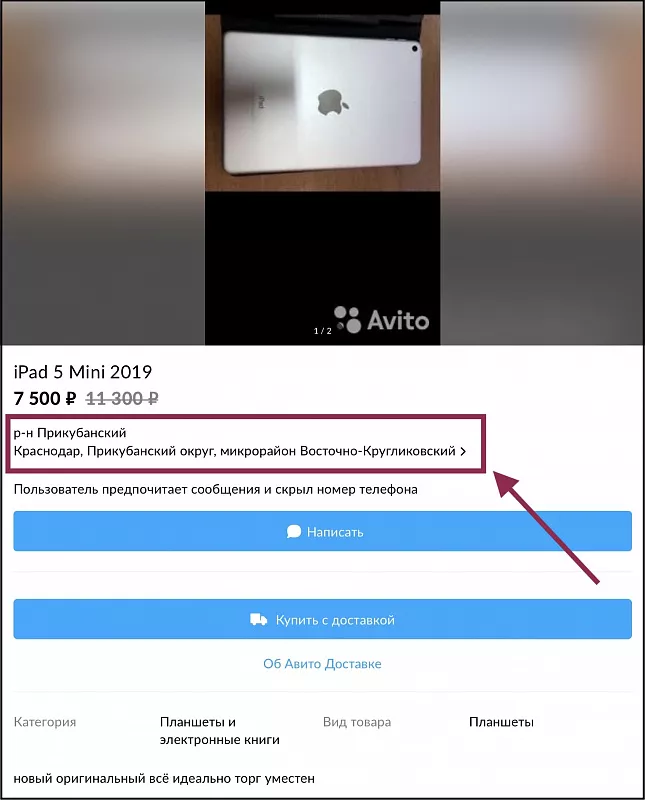Select the р-н Прикубанский district text
The width and height of the screenshot is (645, 800).
(70, 433)
